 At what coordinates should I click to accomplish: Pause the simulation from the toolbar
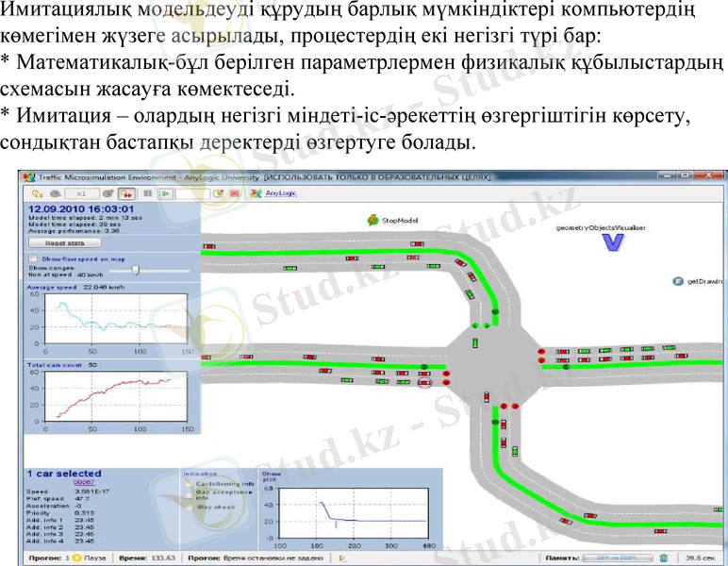148,193
